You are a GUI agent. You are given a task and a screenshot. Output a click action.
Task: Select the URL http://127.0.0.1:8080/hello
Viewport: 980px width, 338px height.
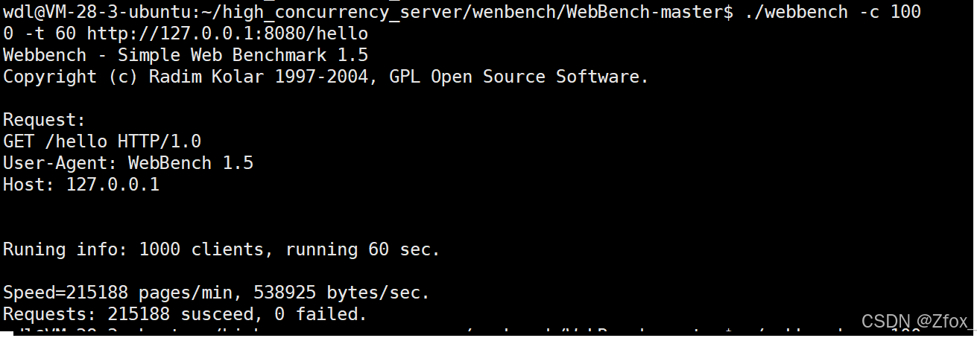tap(227, 34)
